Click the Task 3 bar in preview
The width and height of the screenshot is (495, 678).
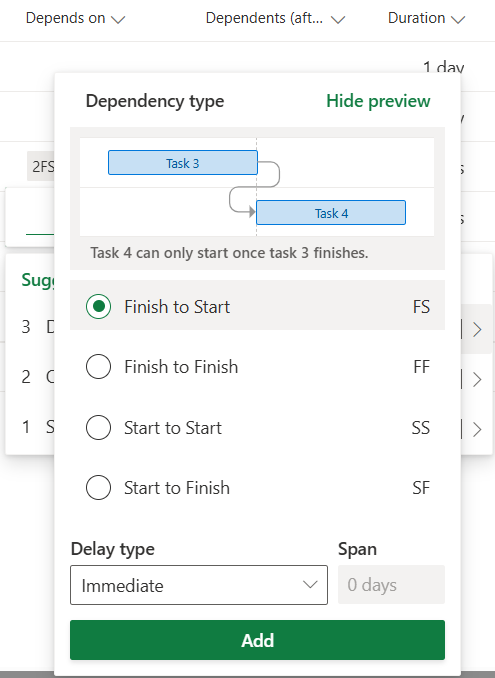coord(183,163)
